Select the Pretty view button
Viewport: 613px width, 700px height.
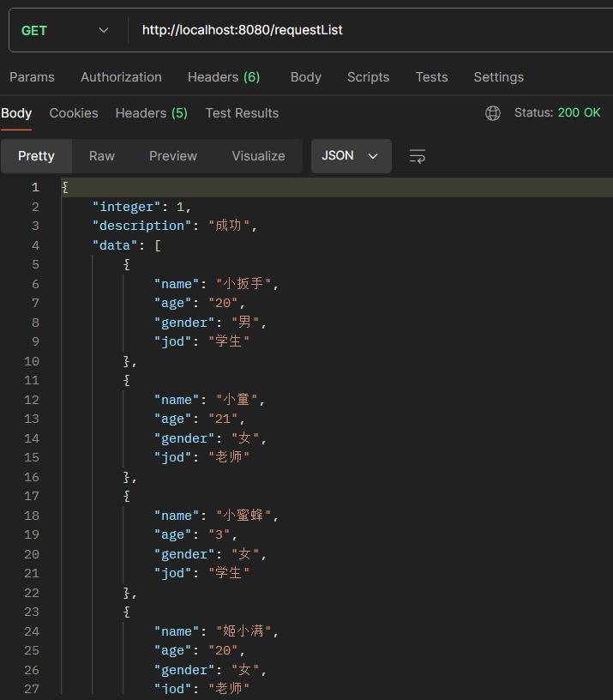pos(36,156)
